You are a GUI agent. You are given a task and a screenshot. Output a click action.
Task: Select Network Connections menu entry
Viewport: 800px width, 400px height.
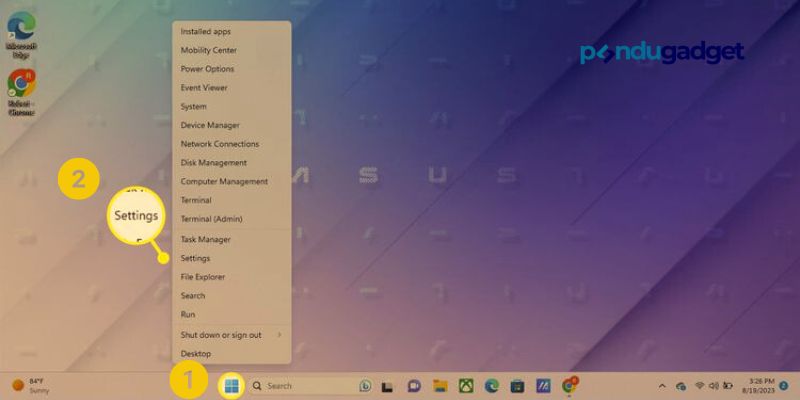point(232,144)
